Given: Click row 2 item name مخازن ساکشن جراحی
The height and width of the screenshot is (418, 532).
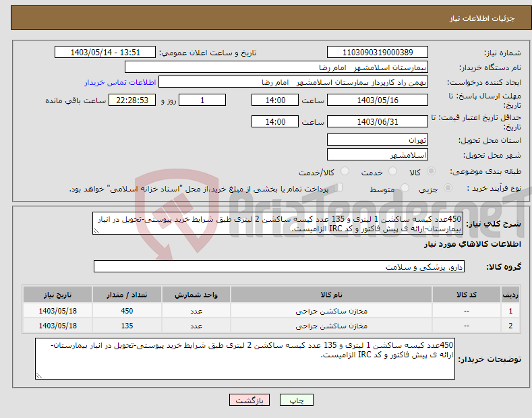Looking at the screenshot, I should (x=331, y=326).
